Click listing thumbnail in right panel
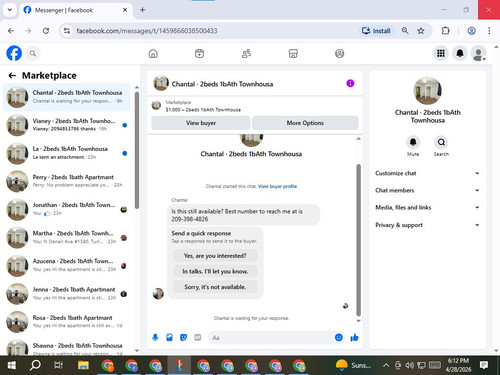 coord(427,90)
